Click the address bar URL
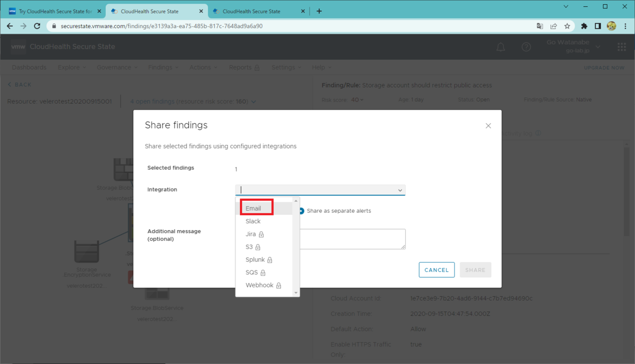Image resolution: width=635 pixels, height=364 pixels. pyautogui.click(x=161, y=26)
